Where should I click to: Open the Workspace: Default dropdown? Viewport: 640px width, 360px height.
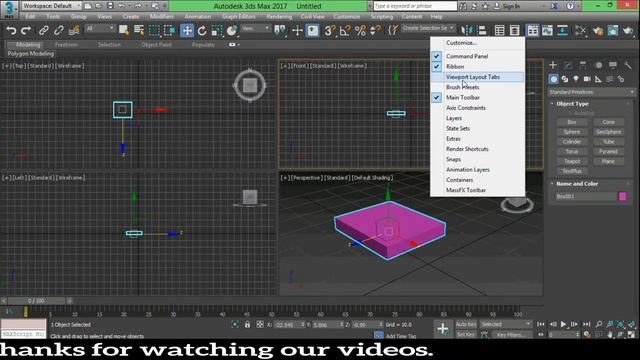(x=51, y=6)
